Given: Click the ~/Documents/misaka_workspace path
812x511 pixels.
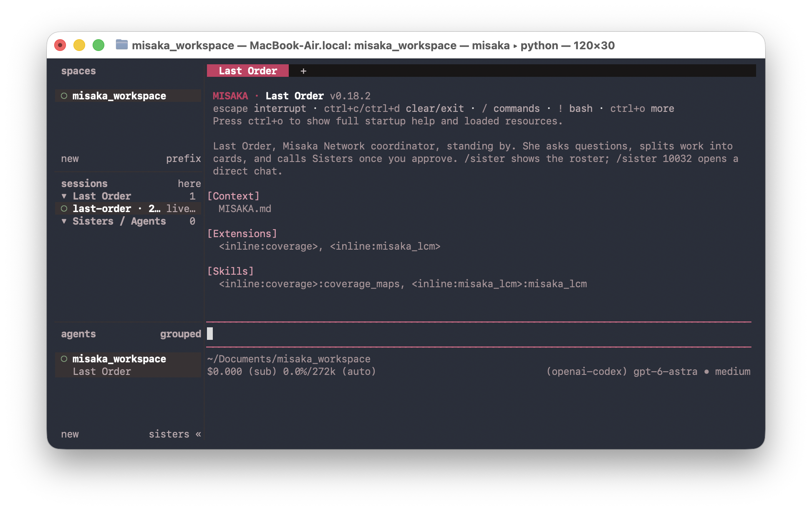Looking at the screenshot, I should pyautogui.click(x=289, y=359).
